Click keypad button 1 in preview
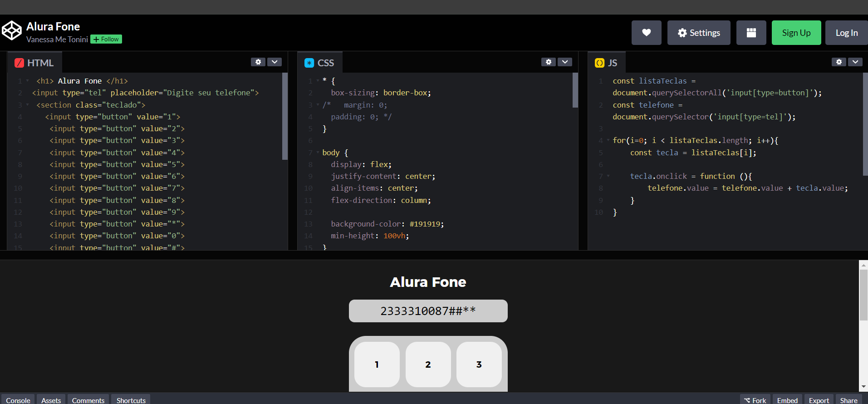The width and height of the screenshot is (868, 404). [x=377, y=365]
